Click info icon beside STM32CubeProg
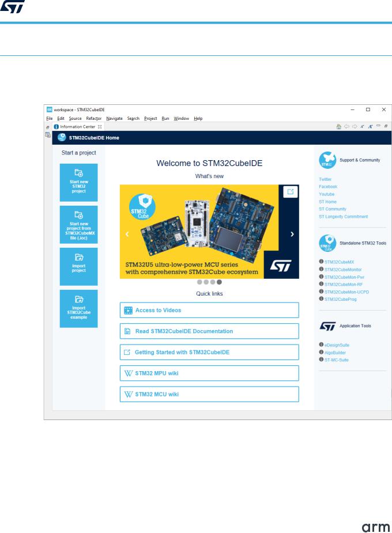 (x=321, y=299)
